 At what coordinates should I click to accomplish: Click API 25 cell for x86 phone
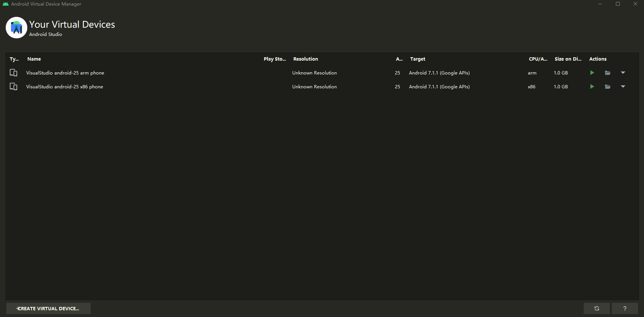[x=397, y=86]
